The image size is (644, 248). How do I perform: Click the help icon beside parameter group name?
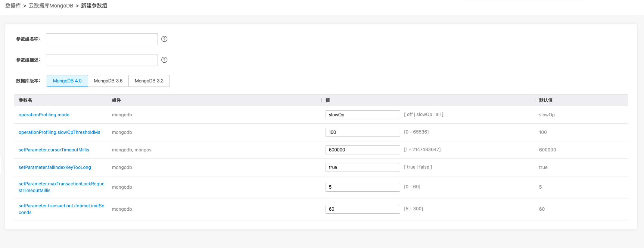pos(164,39)
